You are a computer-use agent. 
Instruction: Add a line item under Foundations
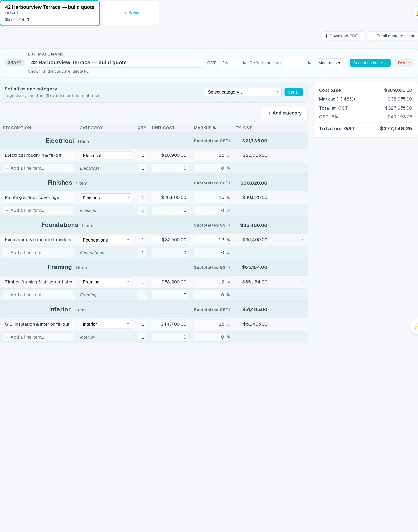[38, 253]
